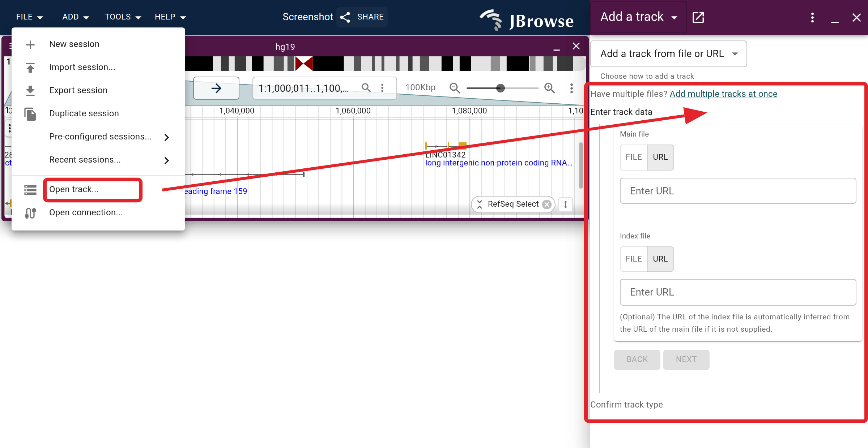Click the search magnifier icon in location box
Image resolution: width=868 pixels, height=448 pixels.
click(x=366, y=88)
